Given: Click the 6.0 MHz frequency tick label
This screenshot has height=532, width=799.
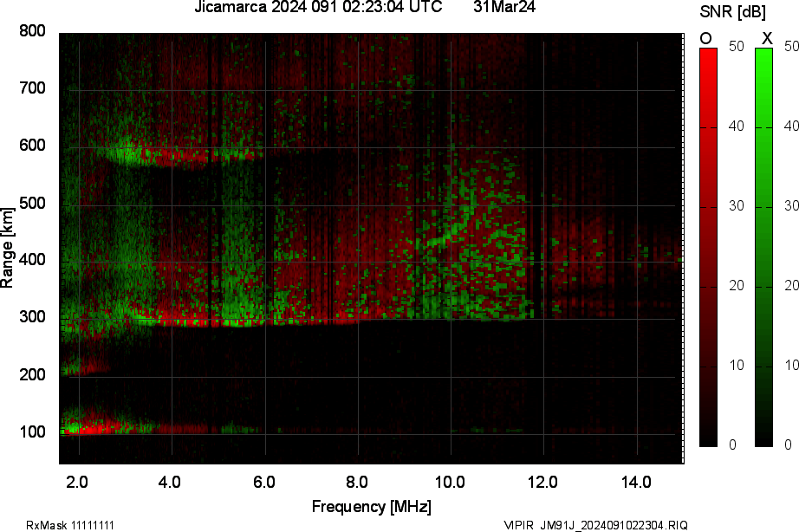Looking at the screenshot, I should click(x=263, y=482).
